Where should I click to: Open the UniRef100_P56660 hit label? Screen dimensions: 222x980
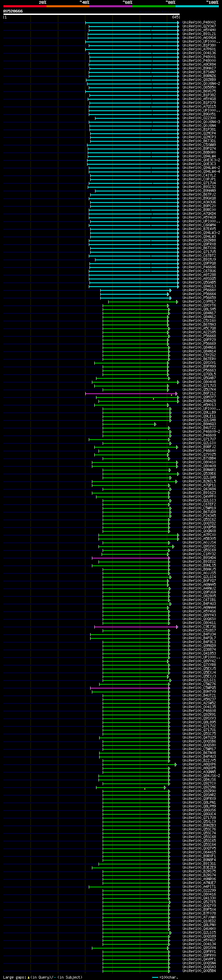point(199,290)
